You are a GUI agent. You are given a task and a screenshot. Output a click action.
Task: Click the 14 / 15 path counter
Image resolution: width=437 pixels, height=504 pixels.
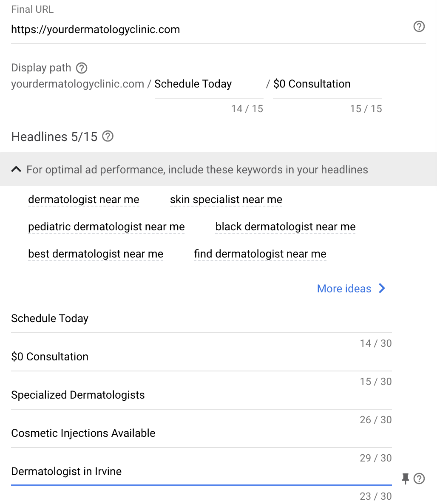pyautogui.click(x=247, y=109)
